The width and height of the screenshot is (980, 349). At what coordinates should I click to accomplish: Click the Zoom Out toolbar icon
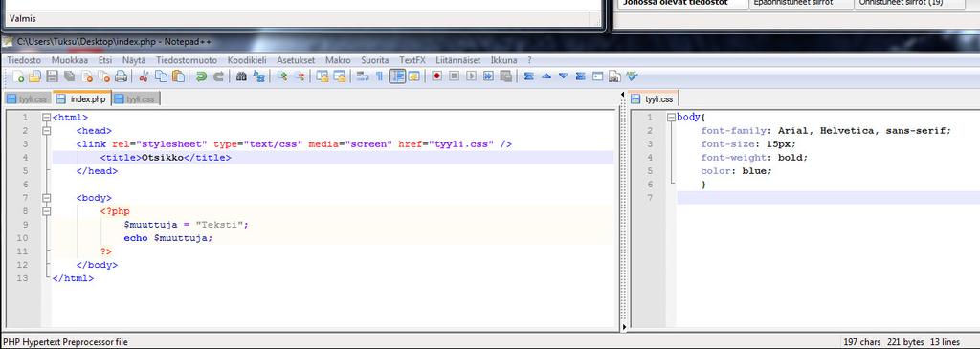coord(300,76)
